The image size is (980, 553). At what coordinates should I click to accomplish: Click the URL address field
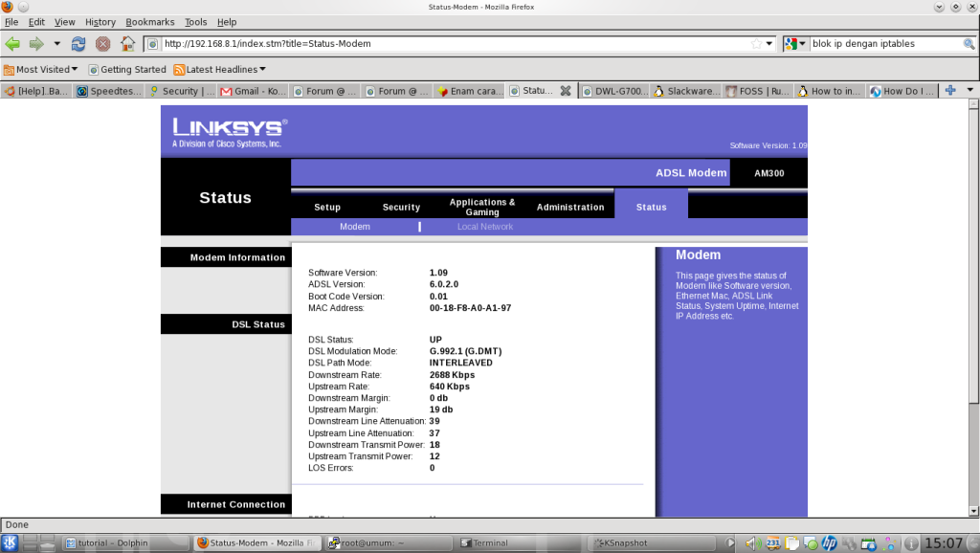coord(455,44)
